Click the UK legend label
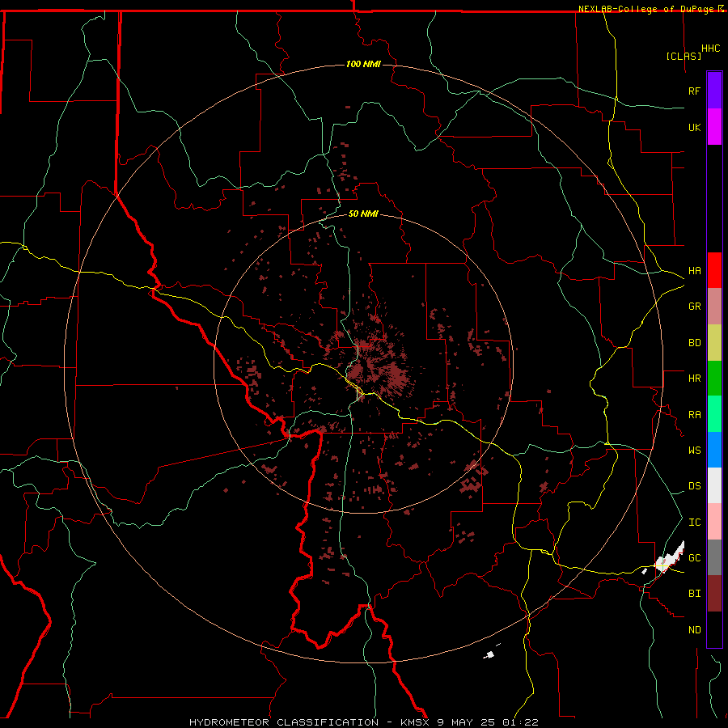The height and width of the screenshot is (728, 728). (694, 127)
